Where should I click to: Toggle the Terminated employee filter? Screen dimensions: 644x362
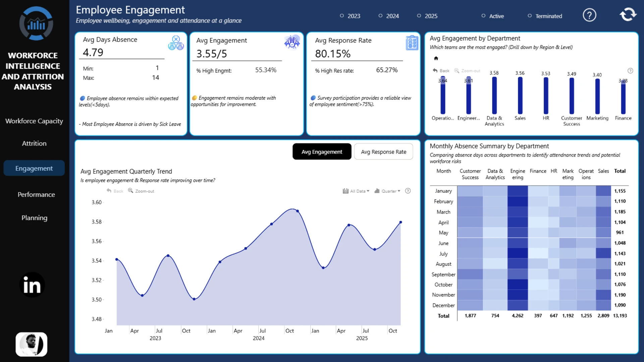pyautogui.click(x=545, y=16)
